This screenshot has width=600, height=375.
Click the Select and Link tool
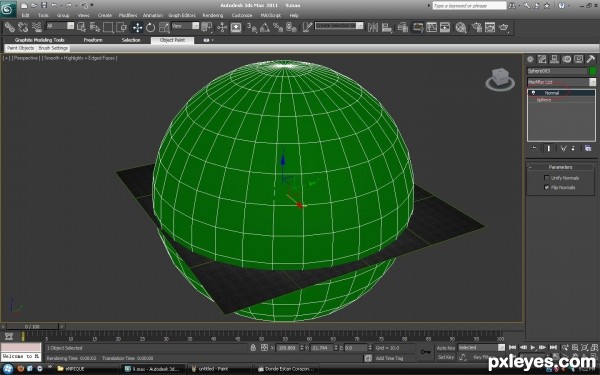(x=10, y=27)
